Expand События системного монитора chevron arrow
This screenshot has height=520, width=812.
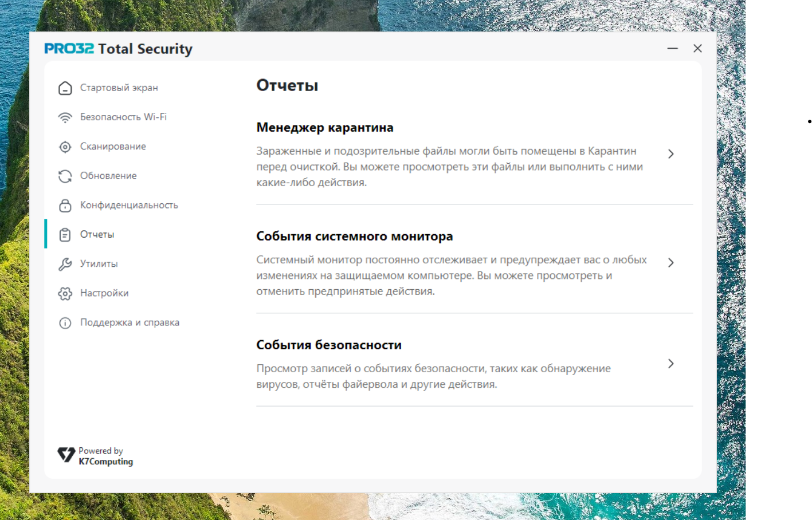tap(670, 263)
